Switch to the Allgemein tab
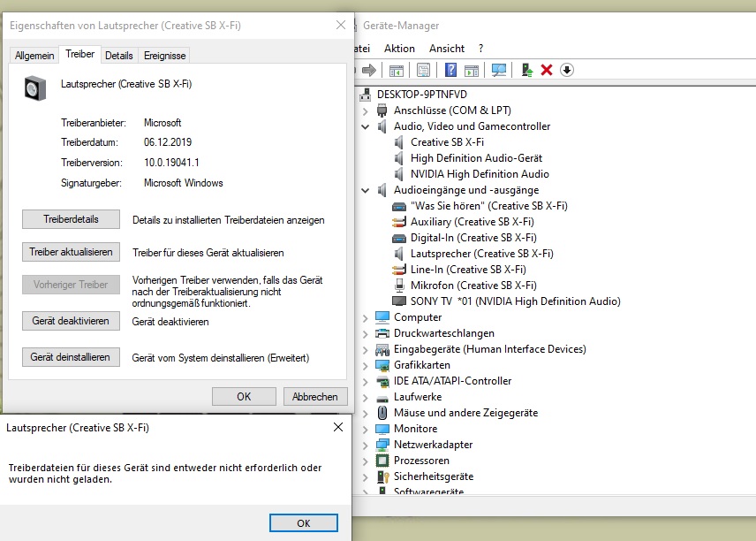The height and width of the screenshot is (541, 756). 34,56
